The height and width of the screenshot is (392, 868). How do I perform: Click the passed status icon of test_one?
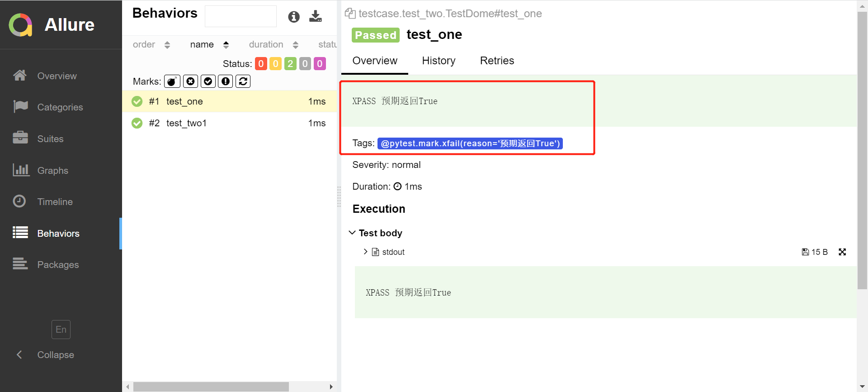(x=137, y=101)
